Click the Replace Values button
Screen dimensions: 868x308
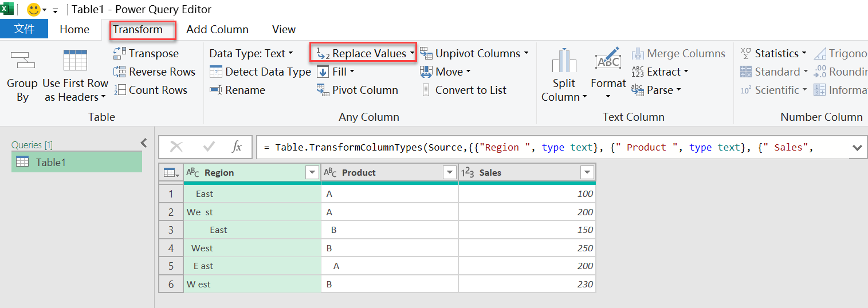pyautogui.click(x=363, y=53)
